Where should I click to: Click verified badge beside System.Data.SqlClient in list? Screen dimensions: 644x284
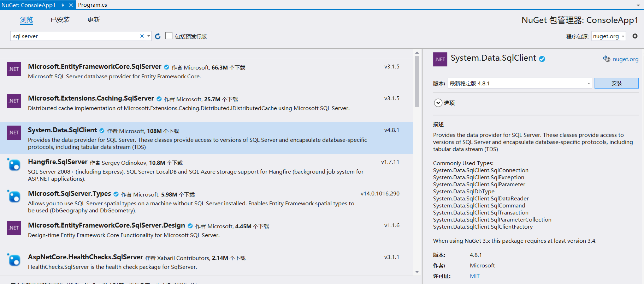tap(102, 131)
